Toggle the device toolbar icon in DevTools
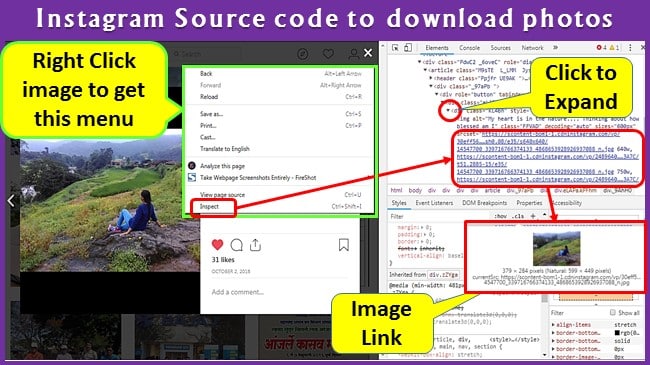Image resolution: width=650 pixels, height=365 pixels. (408, 48)
